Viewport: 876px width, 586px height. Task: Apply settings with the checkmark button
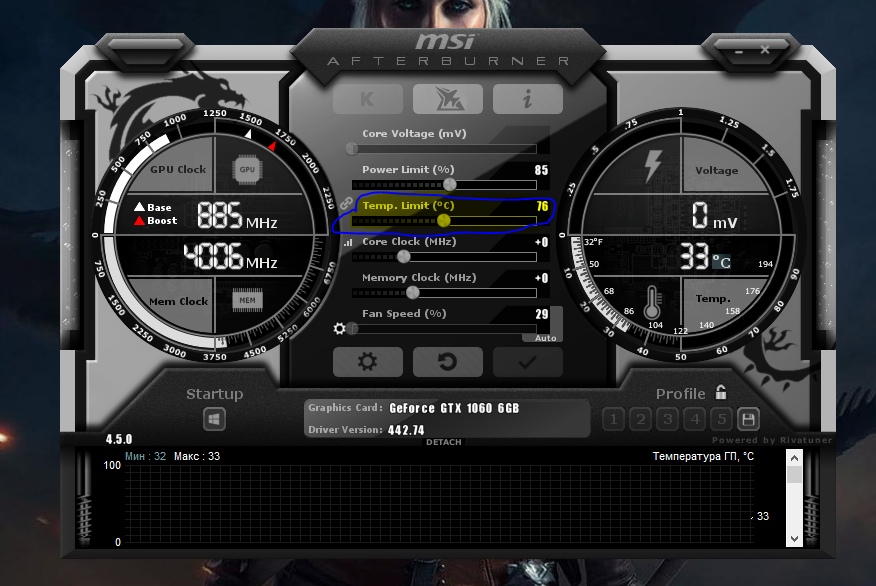pyautogui.click(x=527, y=362)
